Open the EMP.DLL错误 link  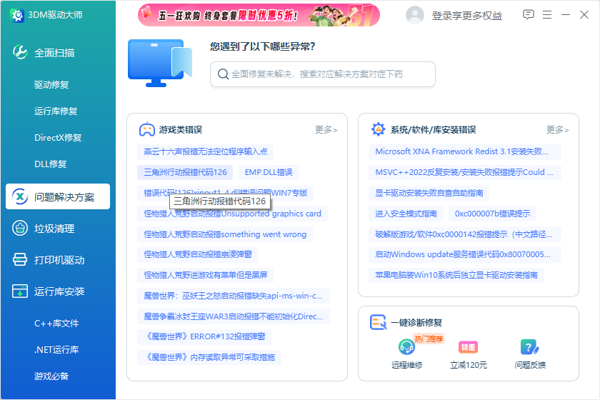pyautogui.click(x=269, y=172)
